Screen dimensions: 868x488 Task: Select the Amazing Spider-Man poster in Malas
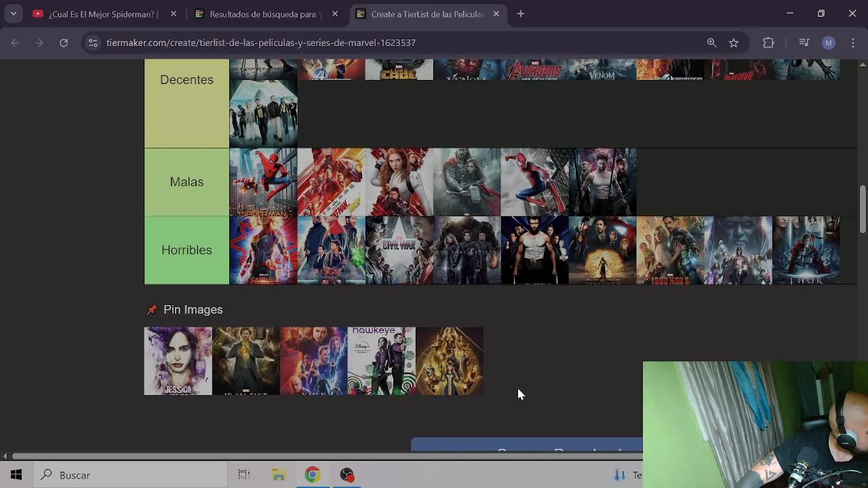534,182
